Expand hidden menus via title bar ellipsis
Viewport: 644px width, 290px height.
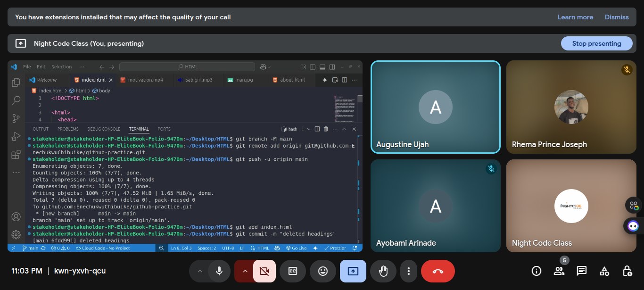point(82,67)
